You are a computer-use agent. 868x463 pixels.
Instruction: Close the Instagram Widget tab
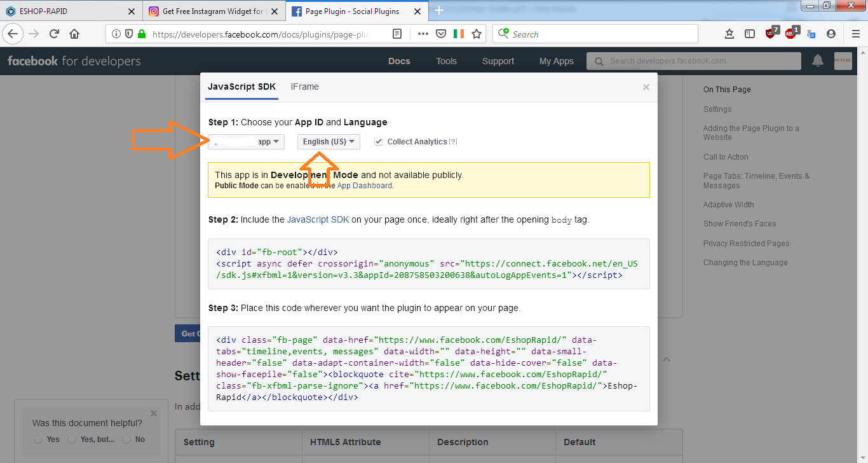(x=275, y=11)
